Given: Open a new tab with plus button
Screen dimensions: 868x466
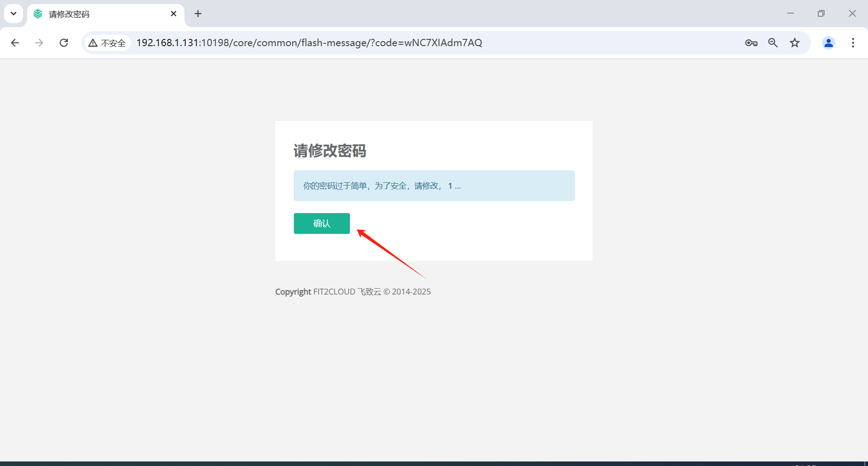Looking at the screenshot, I should point(198,14).
